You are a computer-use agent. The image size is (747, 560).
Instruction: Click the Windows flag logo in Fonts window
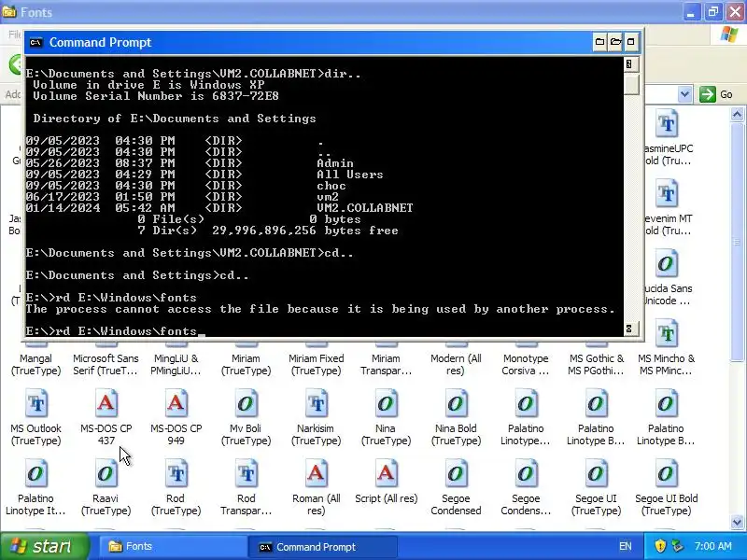729,35
